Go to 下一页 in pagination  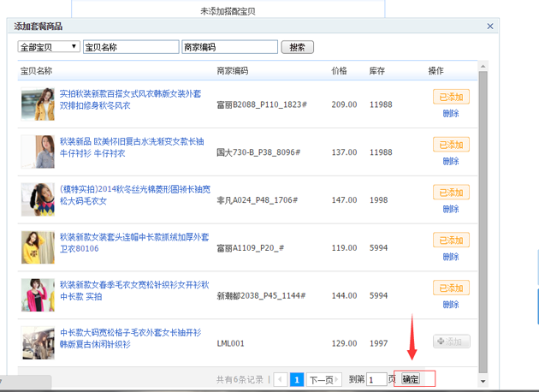pyautogui.click(x=320, y=379)
